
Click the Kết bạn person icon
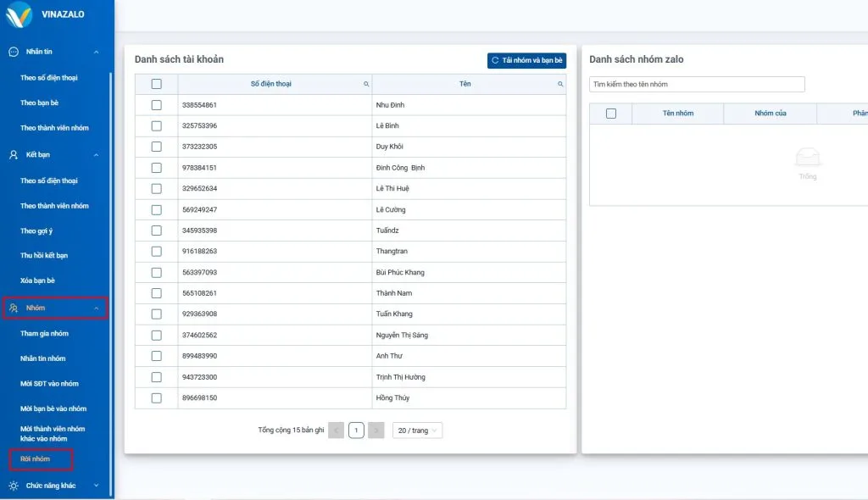click(x=14, y=155)
